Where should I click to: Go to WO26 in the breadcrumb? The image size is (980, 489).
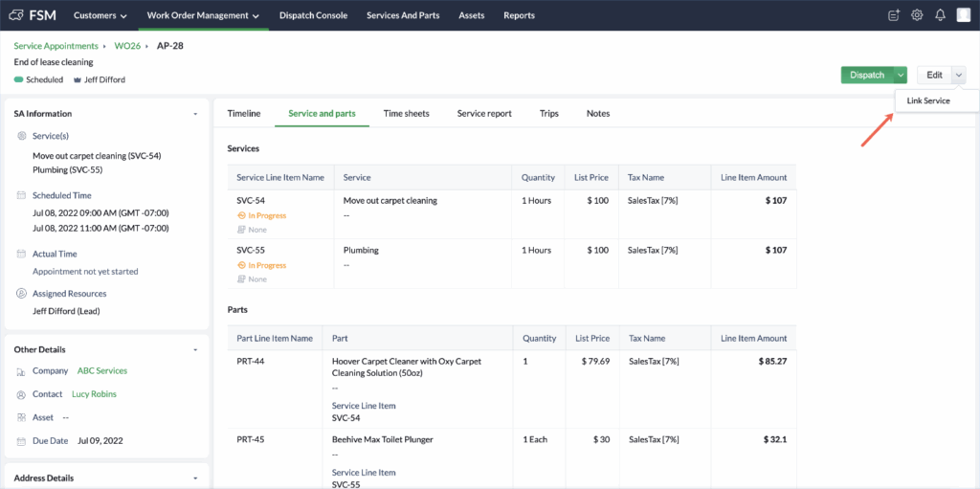127,46
